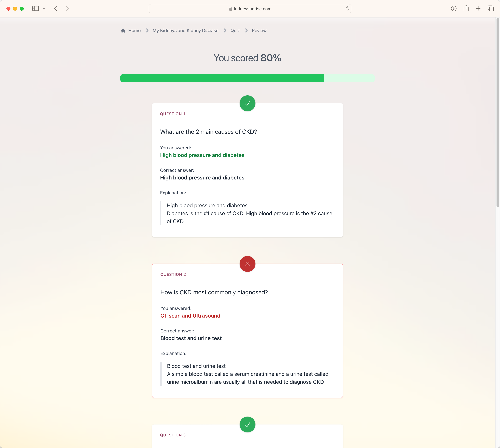The height and width of the screenshot is (448, 500).
Task: Open a new browser tab
Action: tap(478, 8)
